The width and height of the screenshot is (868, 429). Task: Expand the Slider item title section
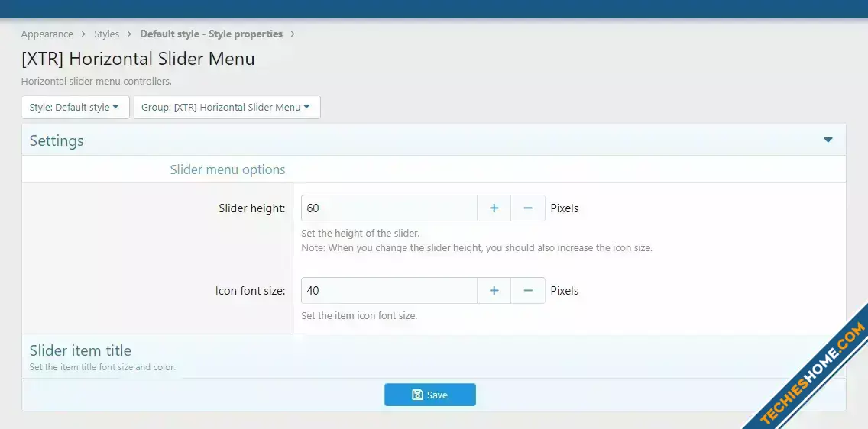(80, 351)
